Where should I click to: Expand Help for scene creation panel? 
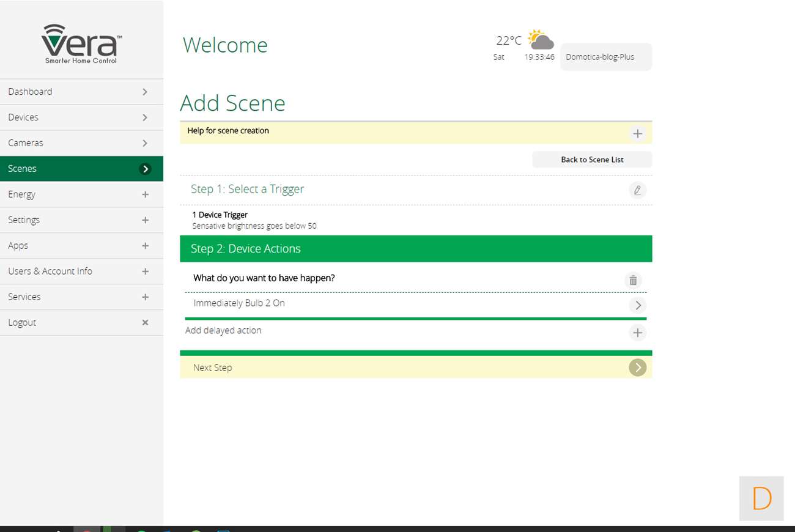pos(637,133)
